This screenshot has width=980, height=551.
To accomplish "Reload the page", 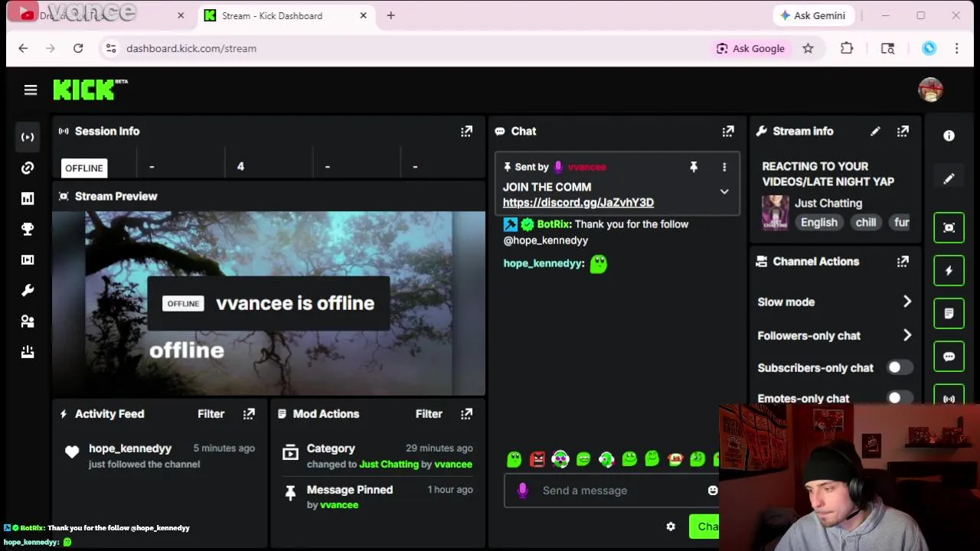I will [78, 48].
